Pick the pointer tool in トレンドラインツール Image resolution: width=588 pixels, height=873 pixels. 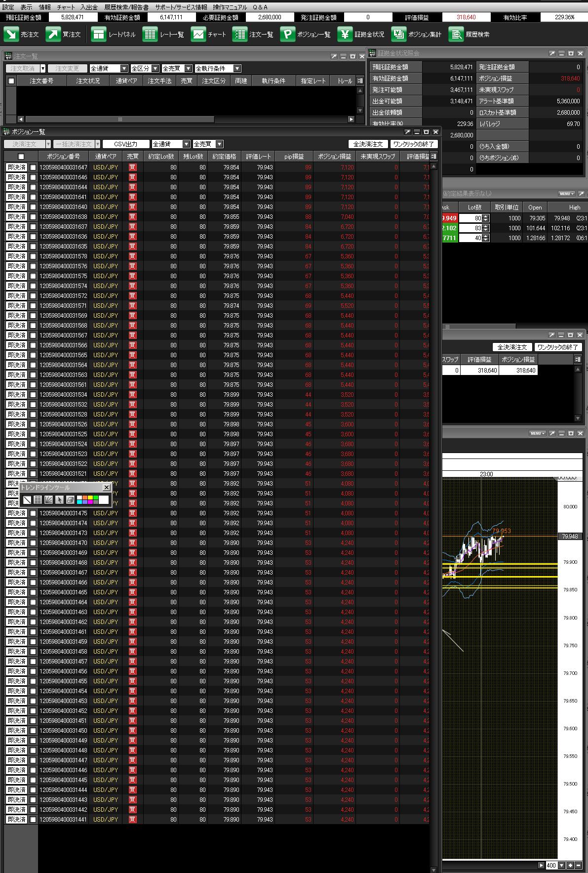click(59, 500)
